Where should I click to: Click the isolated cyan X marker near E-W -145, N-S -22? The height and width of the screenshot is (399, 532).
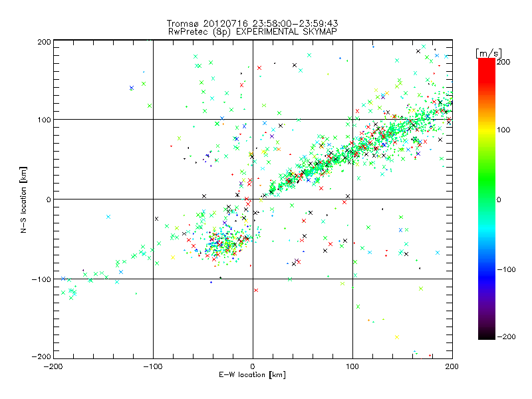click(108, 217)
